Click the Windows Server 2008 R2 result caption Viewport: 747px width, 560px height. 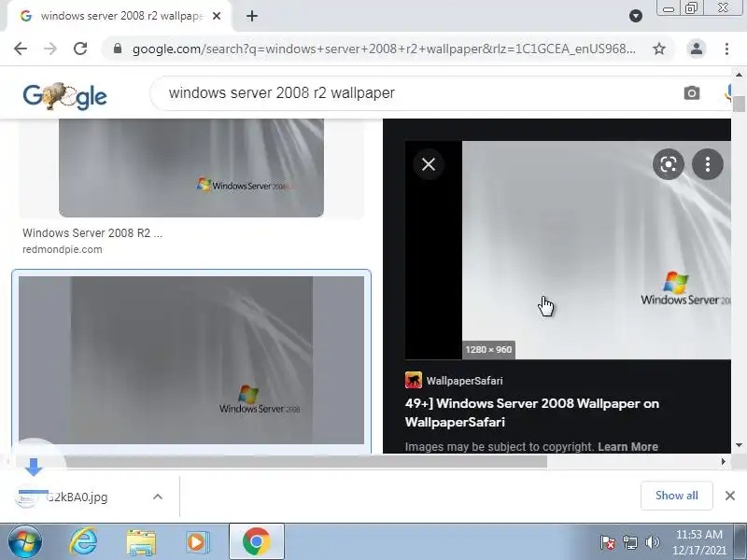tap(92, 232)
